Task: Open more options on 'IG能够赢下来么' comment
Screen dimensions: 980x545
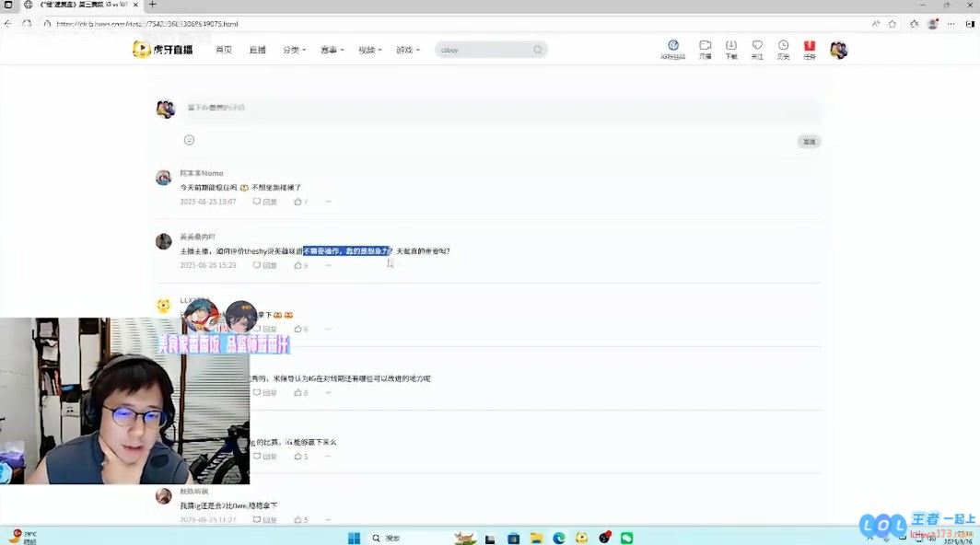Action: (328, 457)
